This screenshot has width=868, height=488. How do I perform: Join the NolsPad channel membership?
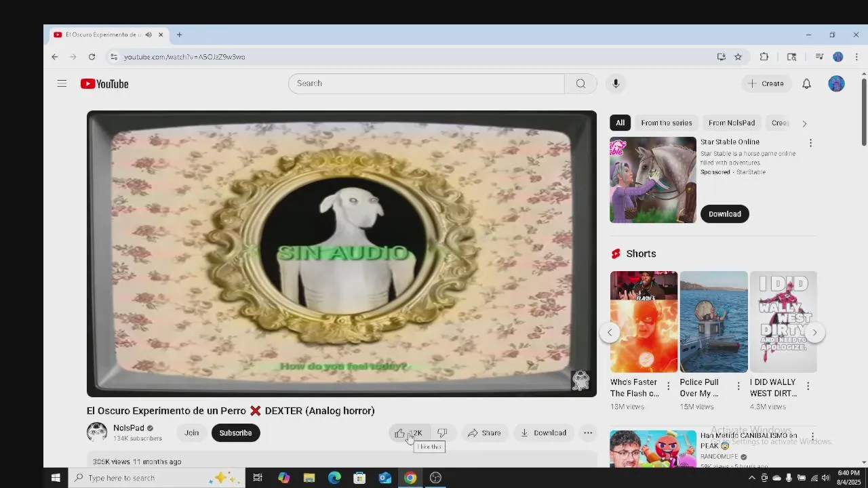[192, 433]
